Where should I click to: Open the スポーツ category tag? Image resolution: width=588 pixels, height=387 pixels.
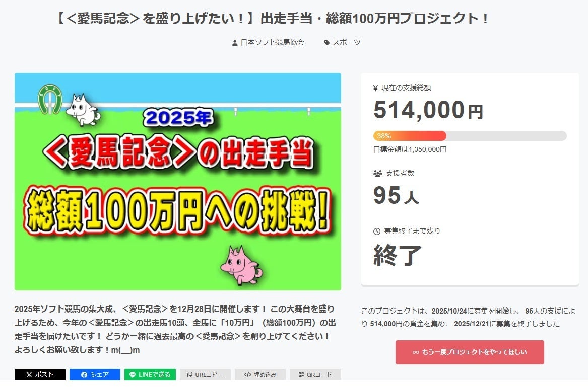pyautogui.click(x=346, y=42)
